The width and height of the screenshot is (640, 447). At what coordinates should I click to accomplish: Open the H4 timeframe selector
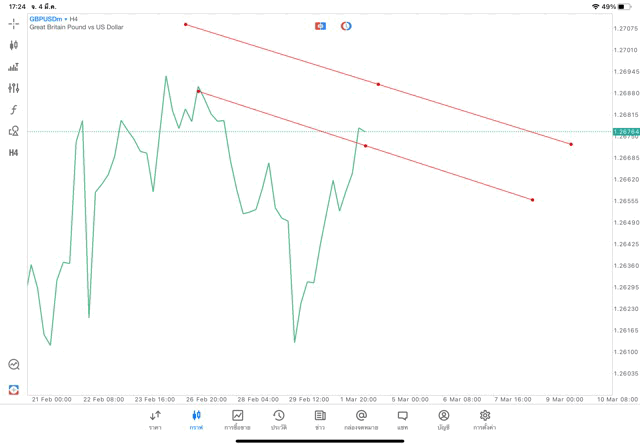(x=14, y=153)
